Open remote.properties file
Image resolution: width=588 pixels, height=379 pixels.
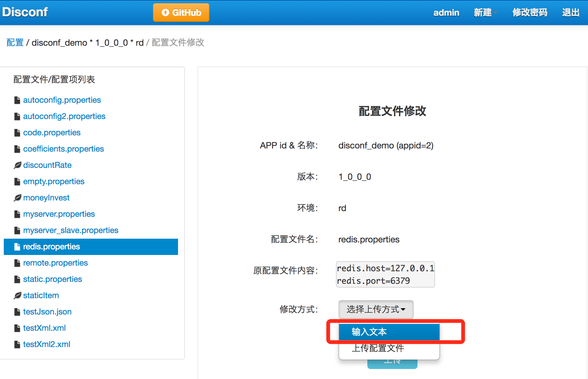click(x=55, y=263)
